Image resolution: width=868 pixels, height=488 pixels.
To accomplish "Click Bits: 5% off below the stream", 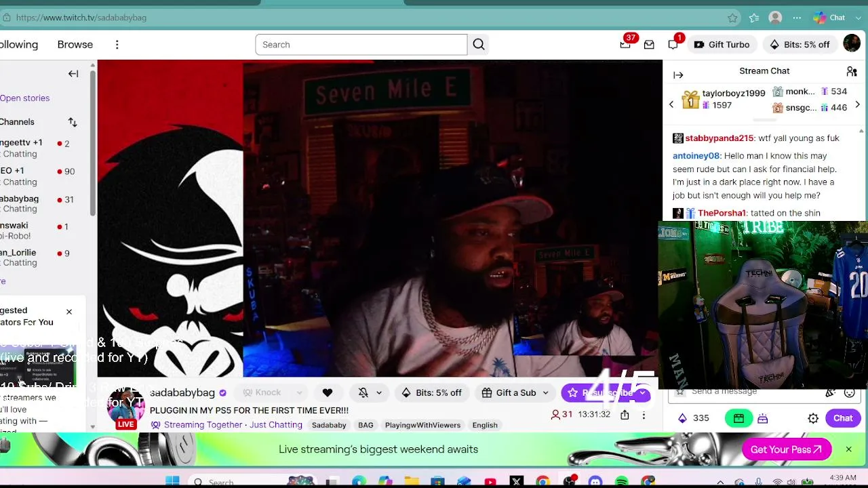I will click(432, 392).
